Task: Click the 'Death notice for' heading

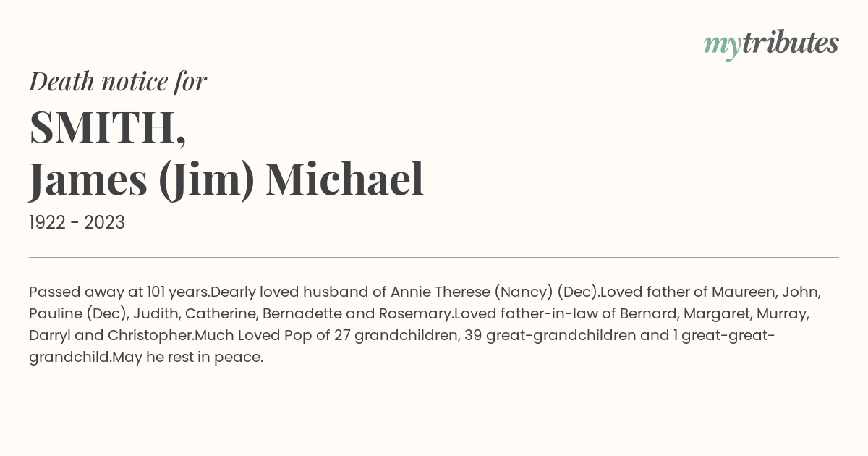Action: click(x=118, y=82)
